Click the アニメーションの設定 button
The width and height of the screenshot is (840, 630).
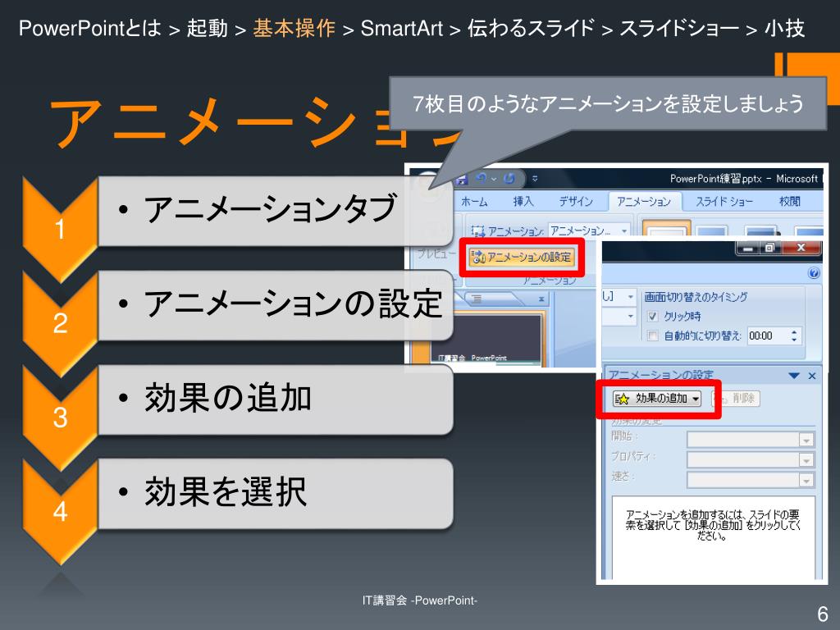[x=523, y=257]
